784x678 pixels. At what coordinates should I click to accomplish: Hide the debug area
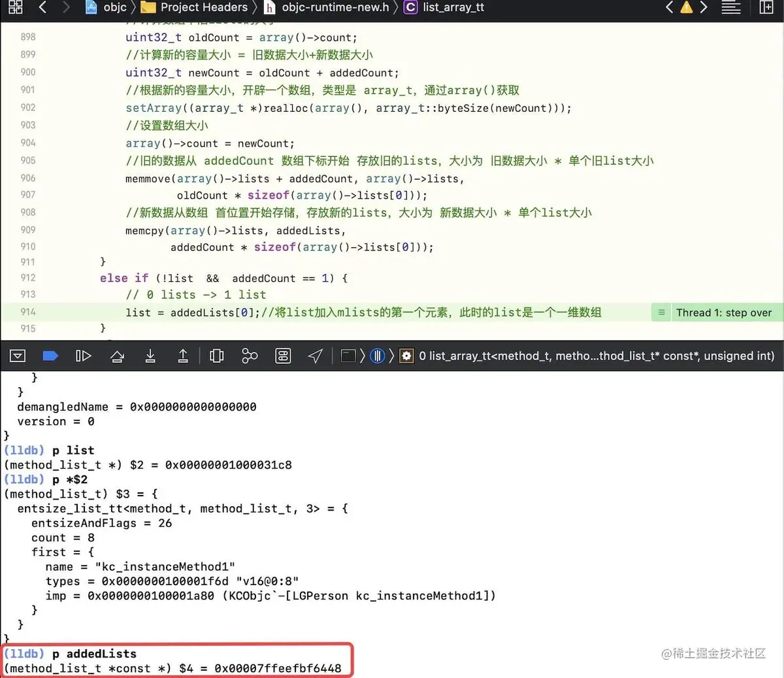tap(18, 356)
